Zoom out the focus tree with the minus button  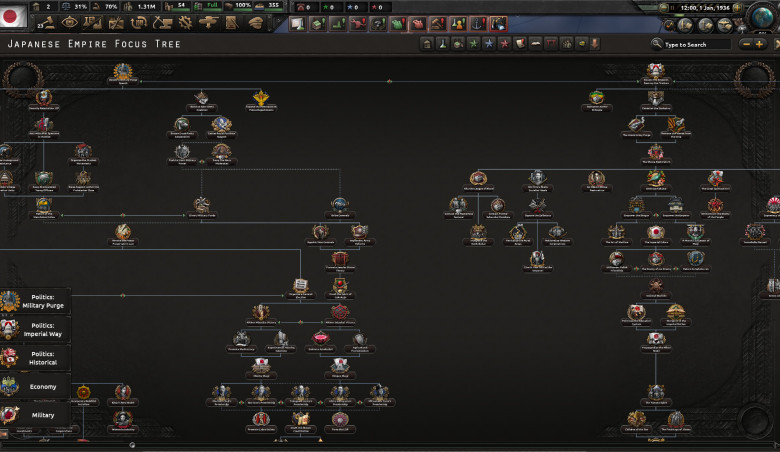[746, 44]
